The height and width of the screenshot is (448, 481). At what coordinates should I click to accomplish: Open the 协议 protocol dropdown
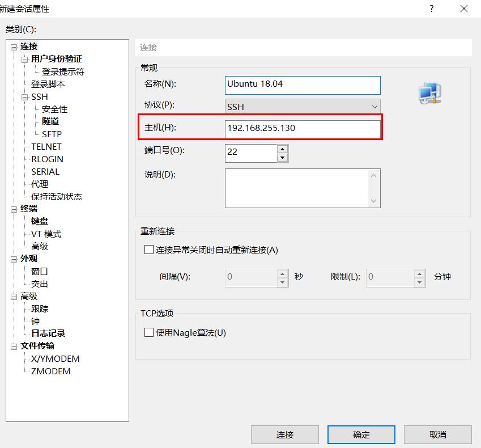click(374, 107)
